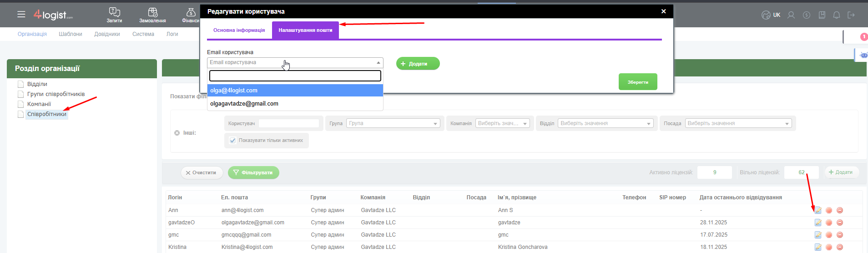
Task: Toggle the Показувати тільки активних checkbox
Action: (x=233, y=141)
